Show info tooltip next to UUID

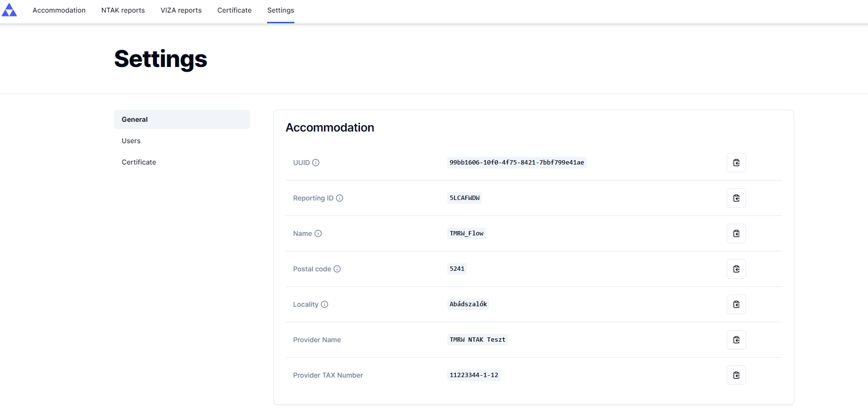pos(316,163)
